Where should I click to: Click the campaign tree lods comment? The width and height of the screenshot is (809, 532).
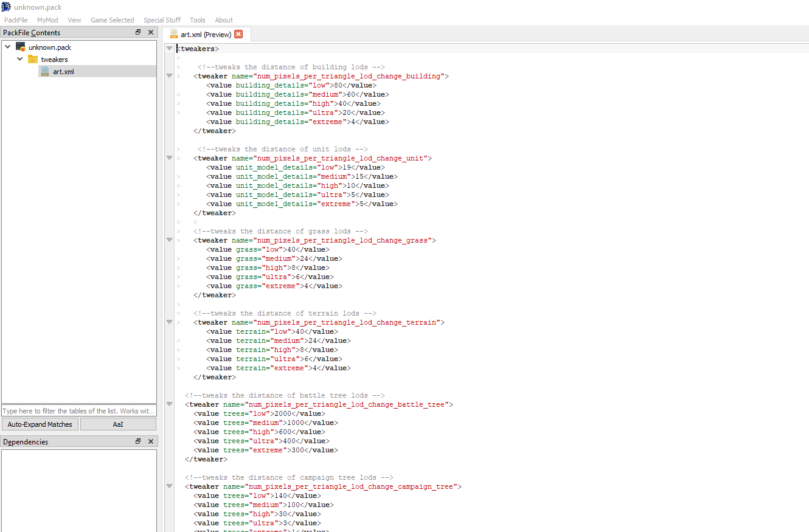(x=289, y=477)
